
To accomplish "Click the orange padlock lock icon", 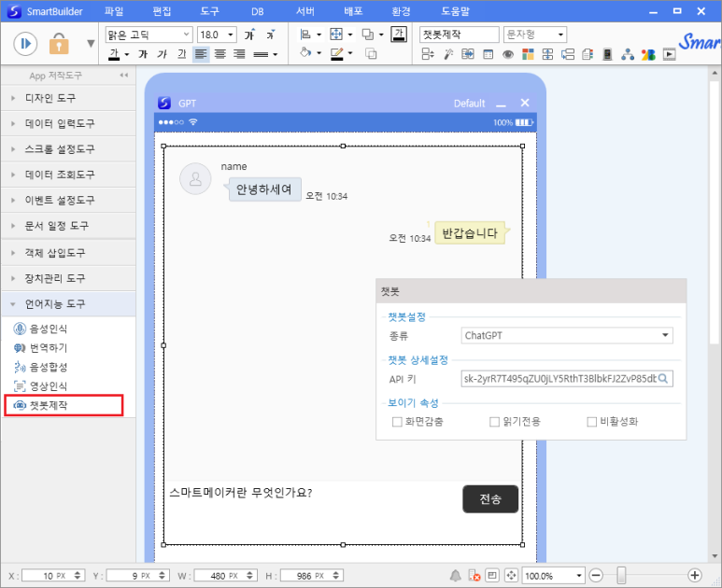I will 59,44.
